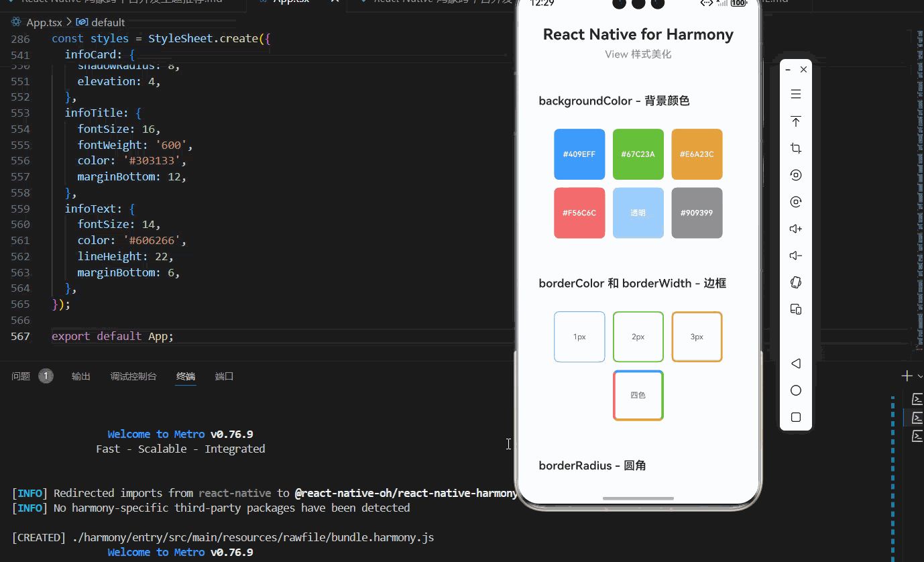Tap the #409EFF blue color box
The height and width of the screenshot is (562, 924).
click(579, 154)
